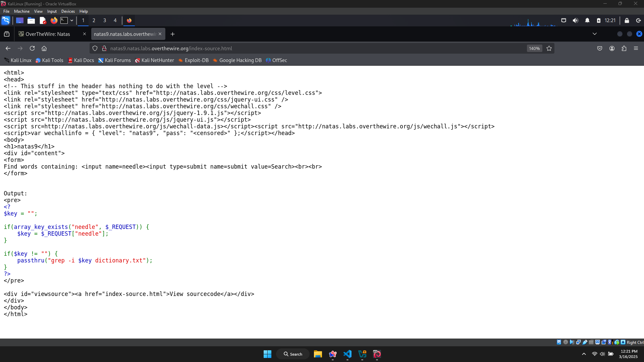Switch to workspace 3
Screen dimensions: 644x362
(105, 20)
